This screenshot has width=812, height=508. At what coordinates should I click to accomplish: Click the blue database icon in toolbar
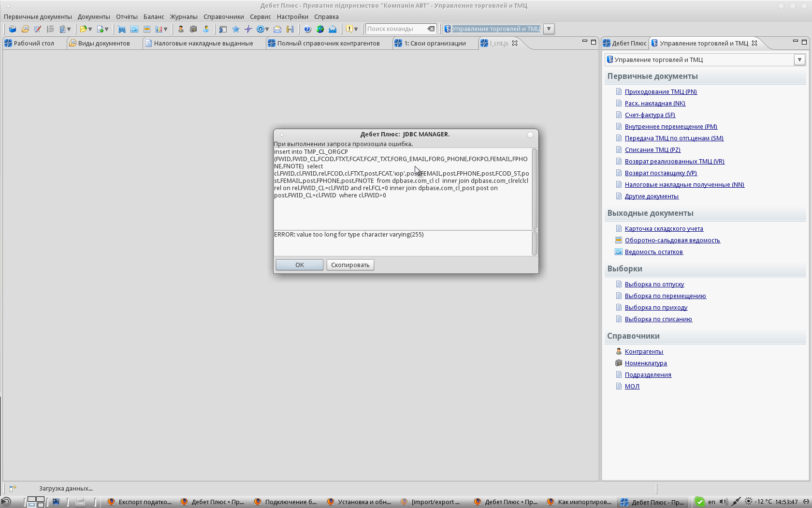point(13,29)
